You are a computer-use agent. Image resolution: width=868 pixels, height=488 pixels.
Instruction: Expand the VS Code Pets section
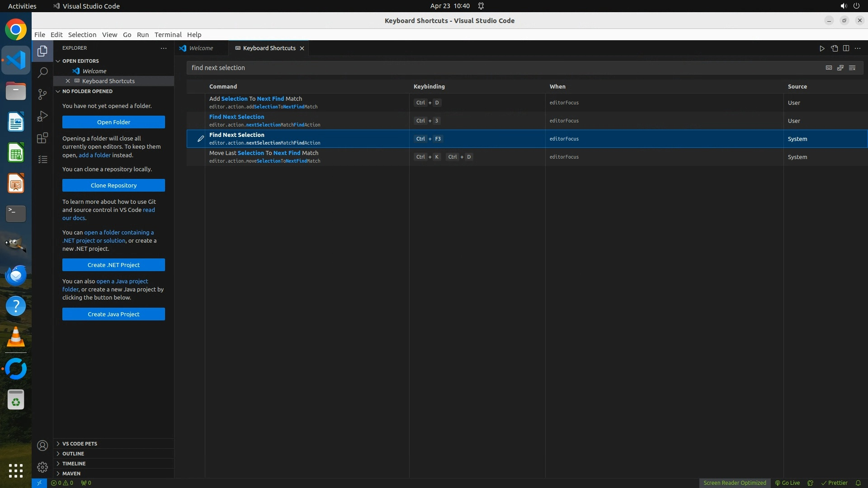click(80, 444)
